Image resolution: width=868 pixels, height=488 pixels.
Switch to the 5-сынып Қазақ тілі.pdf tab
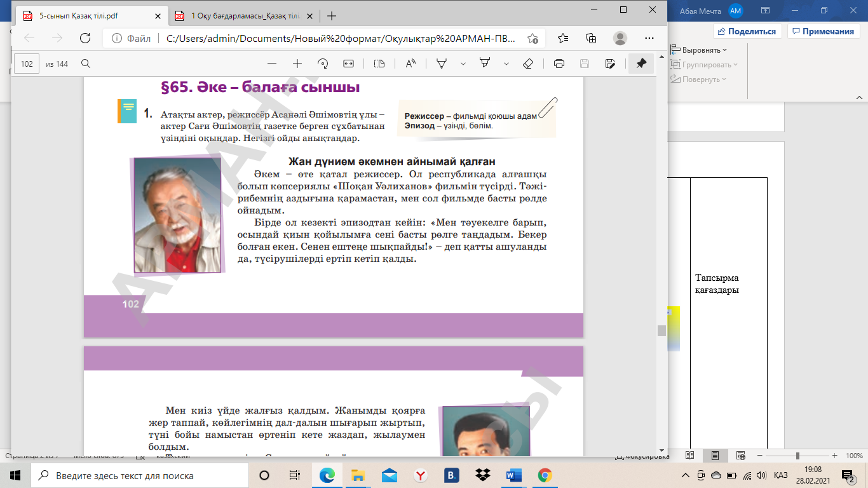coord(89,16)
